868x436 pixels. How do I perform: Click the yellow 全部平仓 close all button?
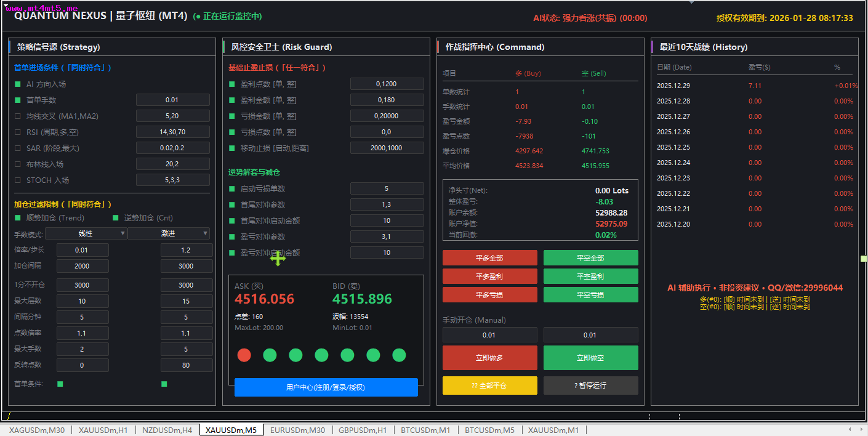coord(489,386)
